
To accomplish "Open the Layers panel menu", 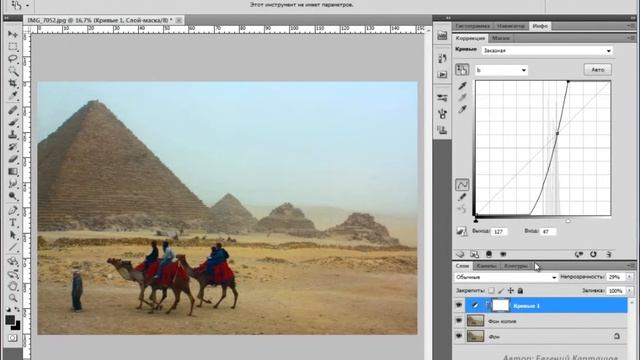I will (x=631, y=266).
